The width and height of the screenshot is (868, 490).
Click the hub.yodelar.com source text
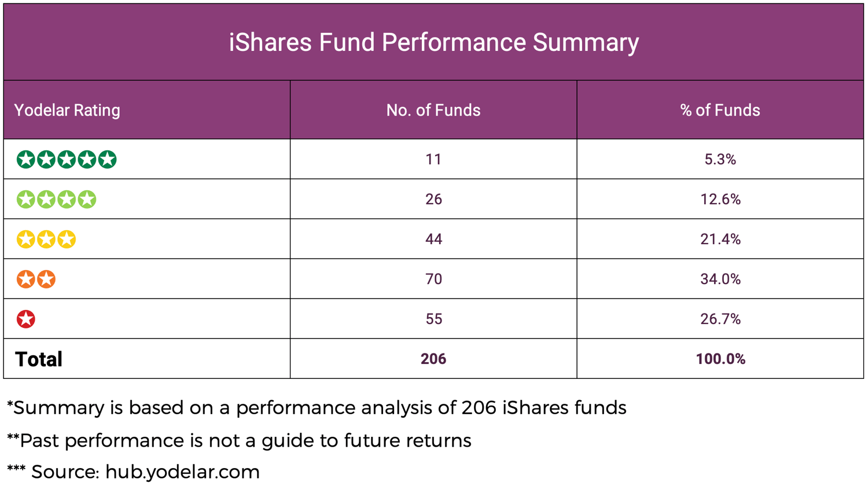click(182, 472)
